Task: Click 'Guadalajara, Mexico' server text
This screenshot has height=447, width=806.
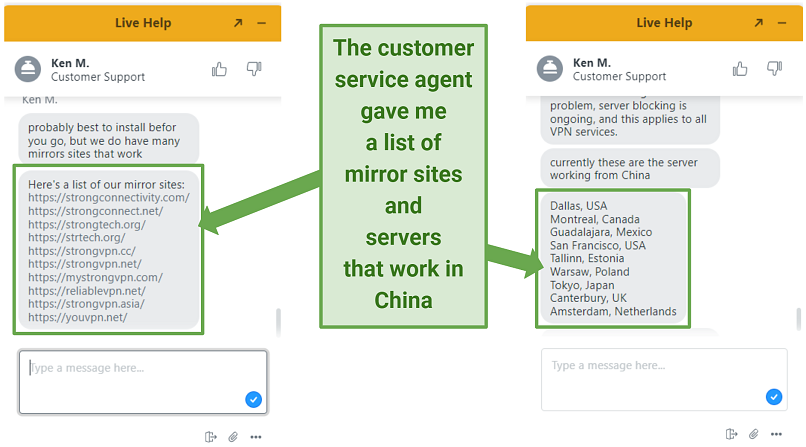Action: point(601,232)
